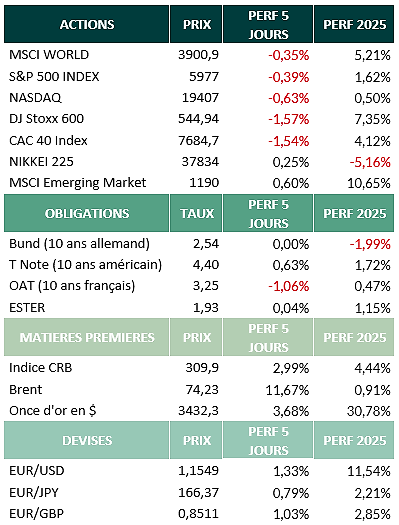Select DJ Stoxx 600 row label
The image size is (399, 525).
[47, 119]
